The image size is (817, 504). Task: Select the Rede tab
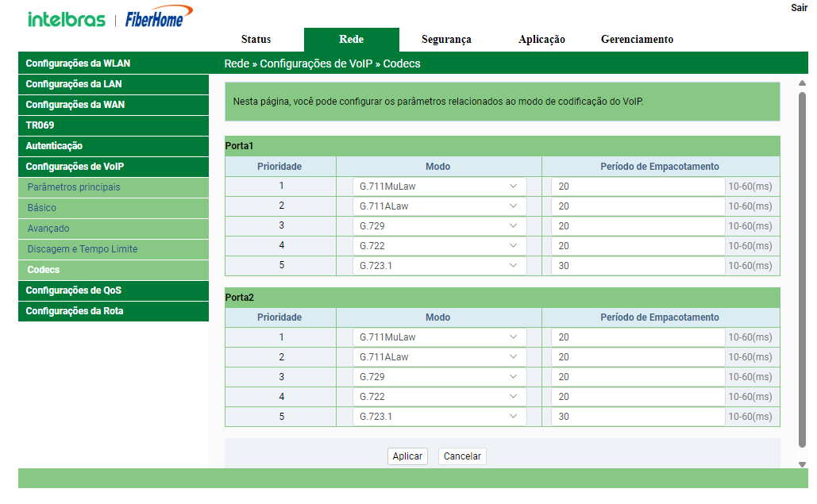tap(351, 40)
